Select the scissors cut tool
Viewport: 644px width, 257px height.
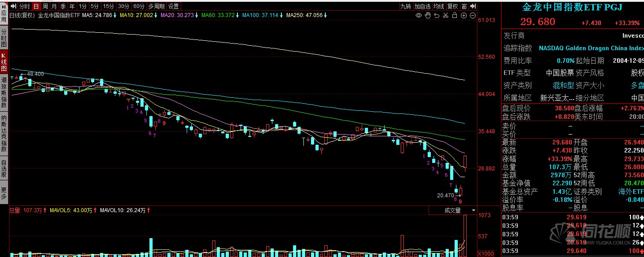(x=446, y=15)
